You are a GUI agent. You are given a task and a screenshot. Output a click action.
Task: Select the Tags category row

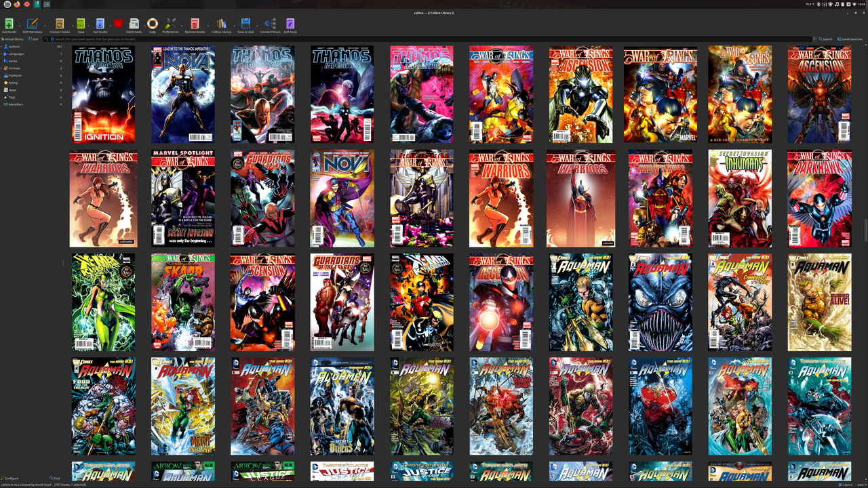(x=32, y=97)
